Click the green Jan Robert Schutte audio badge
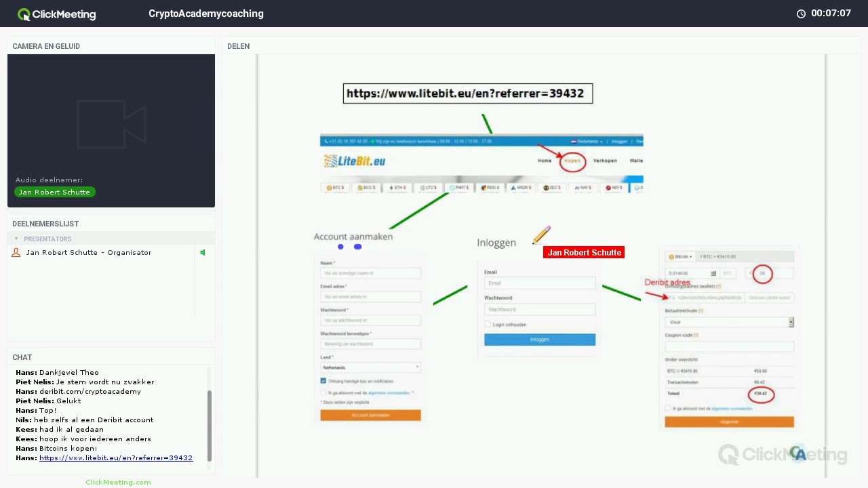 pos(54,192)
